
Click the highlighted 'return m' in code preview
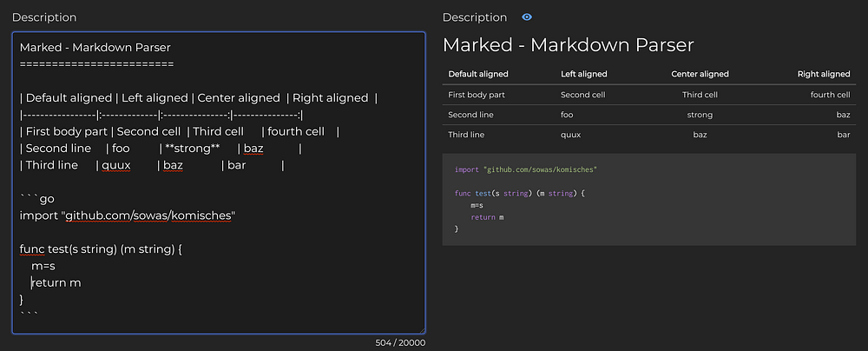click(487, 217)
